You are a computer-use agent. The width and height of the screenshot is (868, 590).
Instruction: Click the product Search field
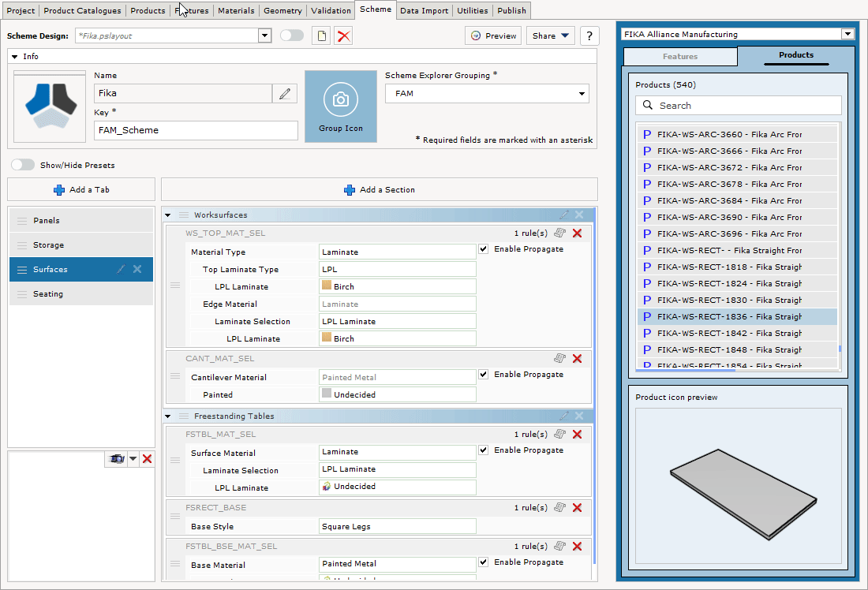[x=739, y=106]
